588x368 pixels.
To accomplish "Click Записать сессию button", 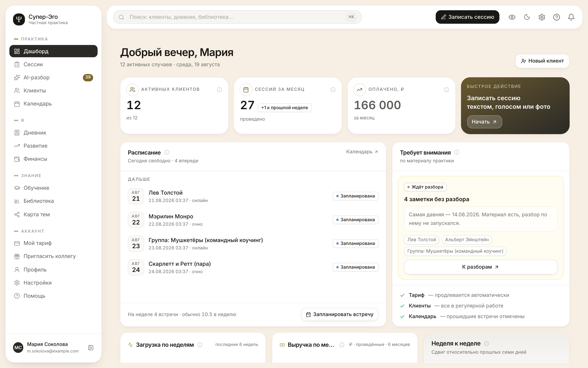I will pos(467,17).
